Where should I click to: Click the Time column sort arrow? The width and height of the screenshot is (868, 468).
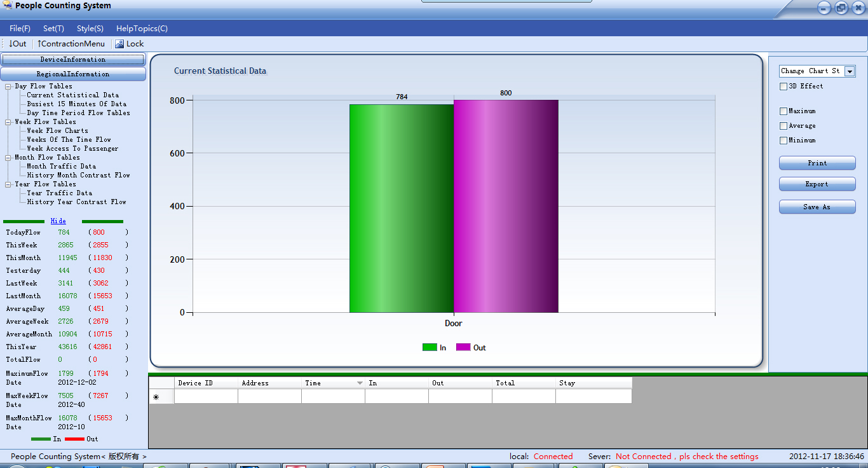[x=360, y=383]
